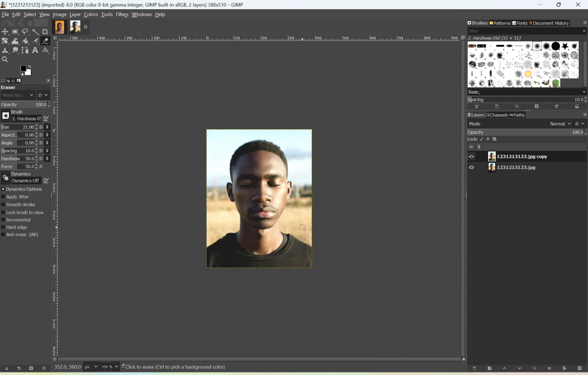Toggle lock pixels for layer

(482, 139)
